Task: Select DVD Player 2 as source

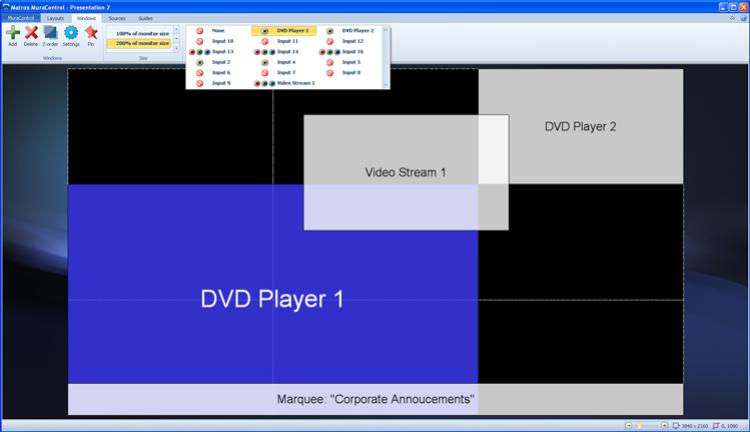Action: [x=357, y=31]
